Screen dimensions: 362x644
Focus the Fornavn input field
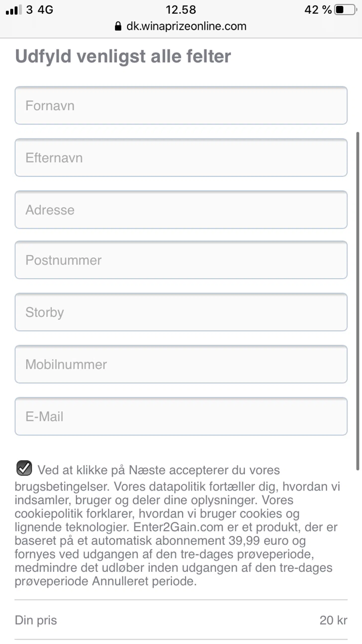point(181,105)
